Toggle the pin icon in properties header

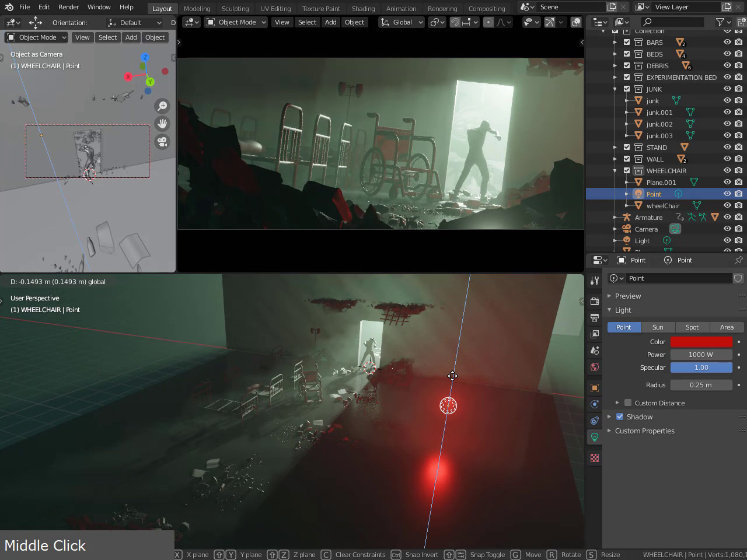click(739, 260)
